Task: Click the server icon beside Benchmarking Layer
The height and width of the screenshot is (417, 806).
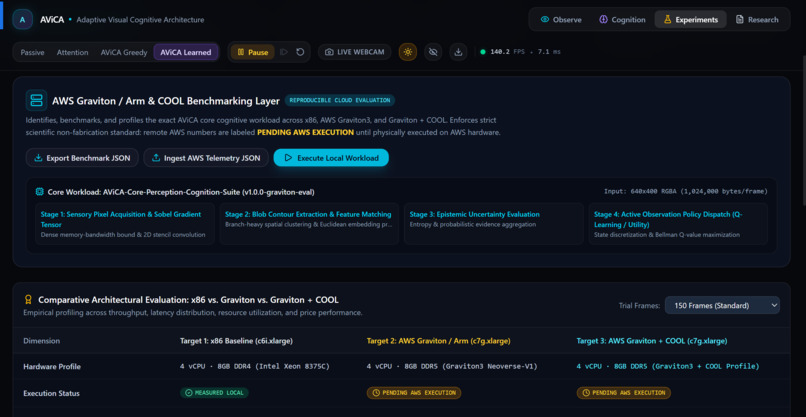Action: click(x=36, y=101)
